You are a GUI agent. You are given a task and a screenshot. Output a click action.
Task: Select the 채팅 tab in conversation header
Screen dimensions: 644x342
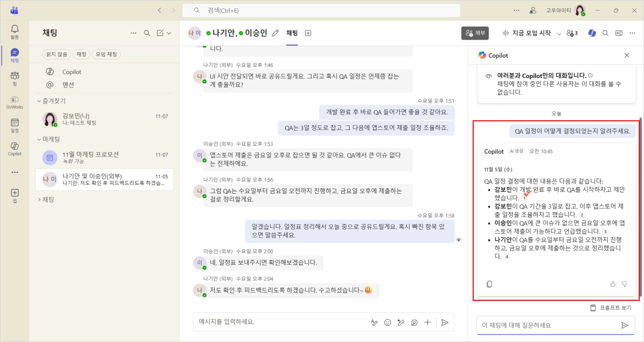click(292, 33)
